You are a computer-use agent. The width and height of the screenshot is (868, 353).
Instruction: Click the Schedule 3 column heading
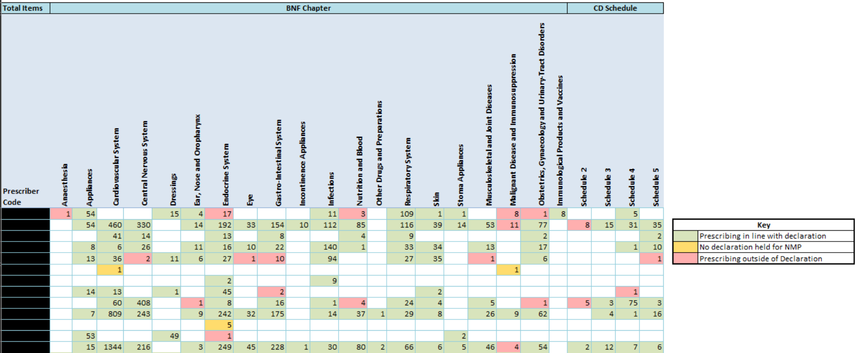[x=607, y=187]
